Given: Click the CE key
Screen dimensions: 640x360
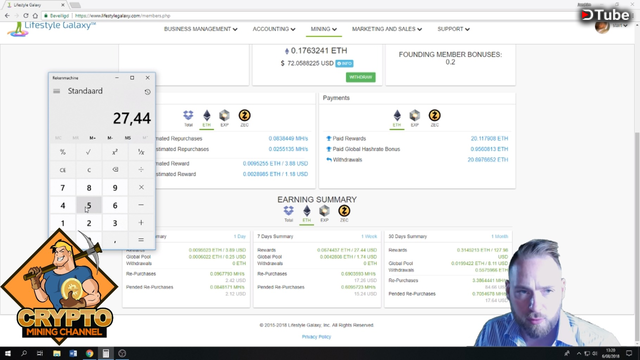Looking at the screenshot, I should pos(62,170).
